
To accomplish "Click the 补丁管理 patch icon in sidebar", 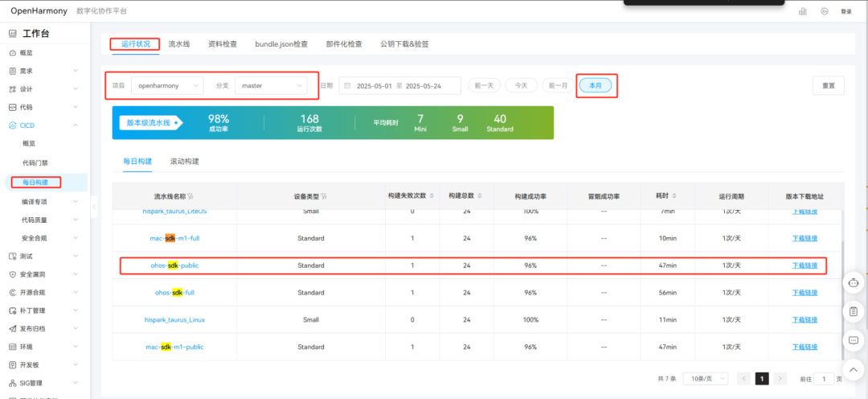I will (12, 311).
